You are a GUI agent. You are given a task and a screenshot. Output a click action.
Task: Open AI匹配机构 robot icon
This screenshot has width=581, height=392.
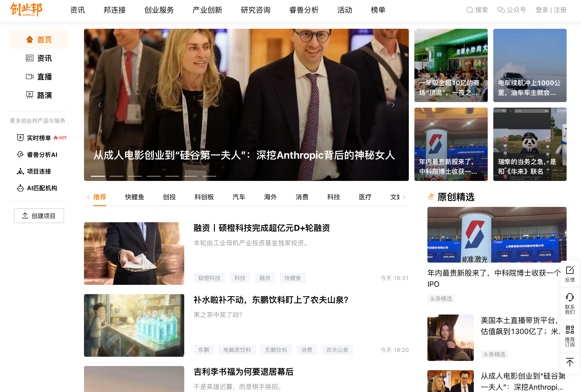click(20, 188)
